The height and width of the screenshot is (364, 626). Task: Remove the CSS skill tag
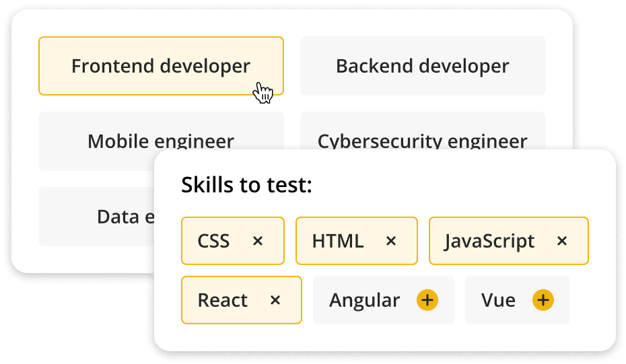(257, 241)
